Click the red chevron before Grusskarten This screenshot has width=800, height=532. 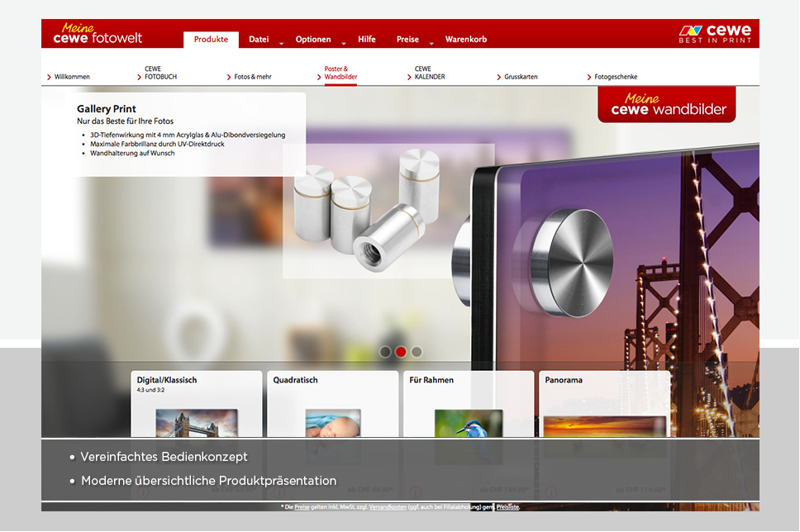[x=499, y=78]
